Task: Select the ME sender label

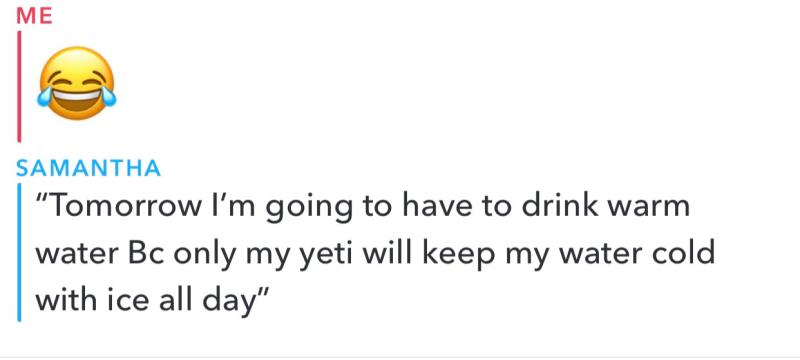Action: click(x=34, y=16)
